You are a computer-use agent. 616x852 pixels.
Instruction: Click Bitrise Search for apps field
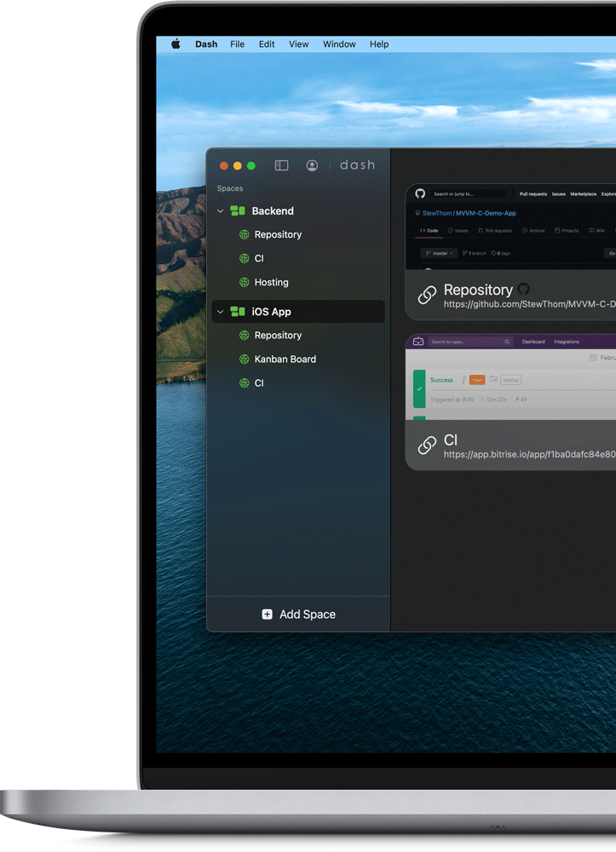pos(470,342)
